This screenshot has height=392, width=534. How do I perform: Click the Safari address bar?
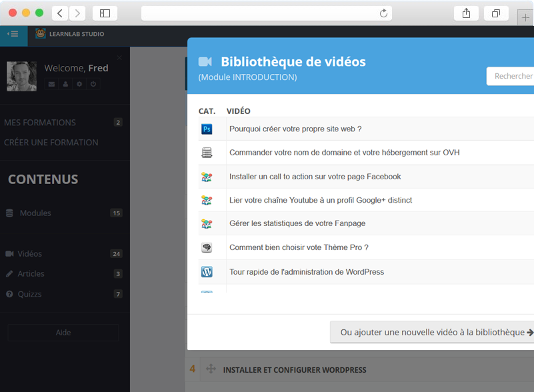266,13
